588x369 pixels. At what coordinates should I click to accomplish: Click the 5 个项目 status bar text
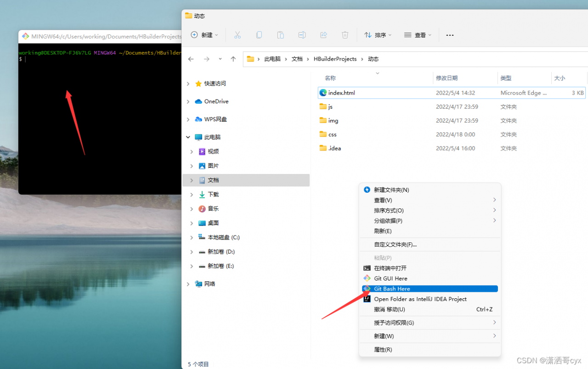click(198, 364)
